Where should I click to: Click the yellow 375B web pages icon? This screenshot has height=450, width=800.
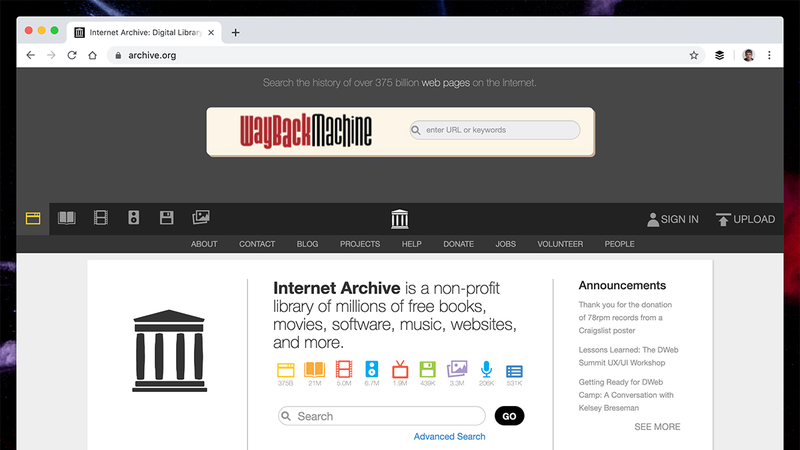click(x=286, y=370)
